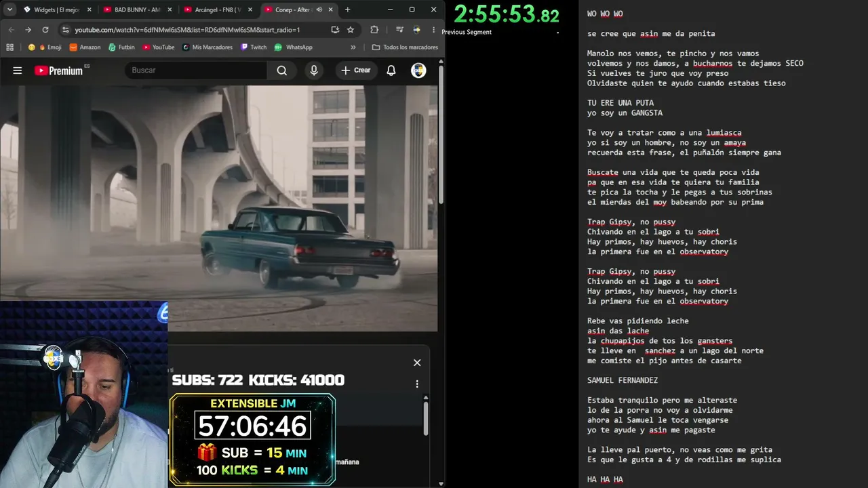Close the Conep tab

[x=331, y=9]
